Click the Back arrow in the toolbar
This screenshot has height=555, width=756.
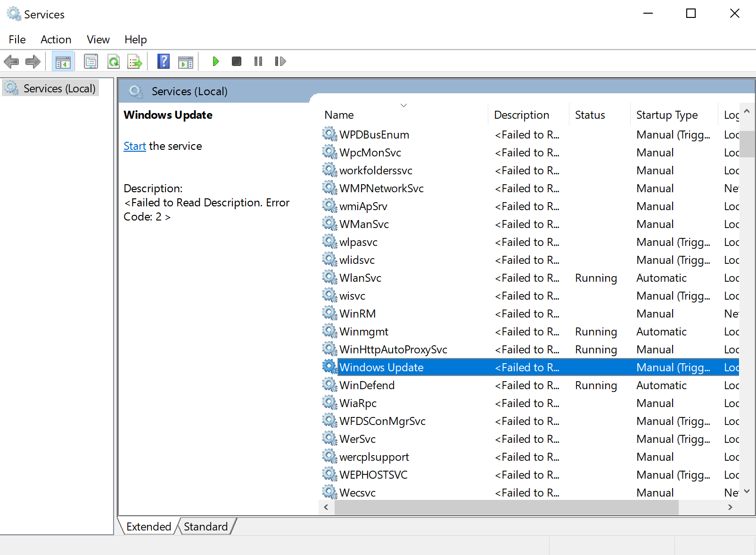point(11,61)
